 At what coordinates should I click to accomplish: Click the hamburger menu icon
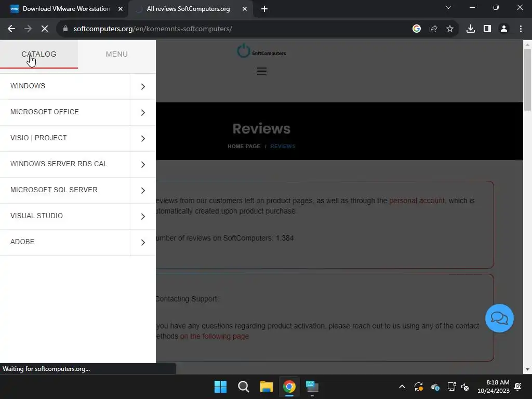[262, 71]
